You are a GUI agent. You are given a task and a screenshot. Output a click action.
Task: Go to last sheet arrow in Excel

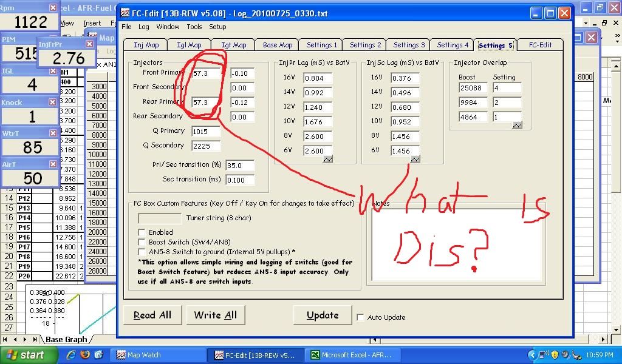[35, 340]
